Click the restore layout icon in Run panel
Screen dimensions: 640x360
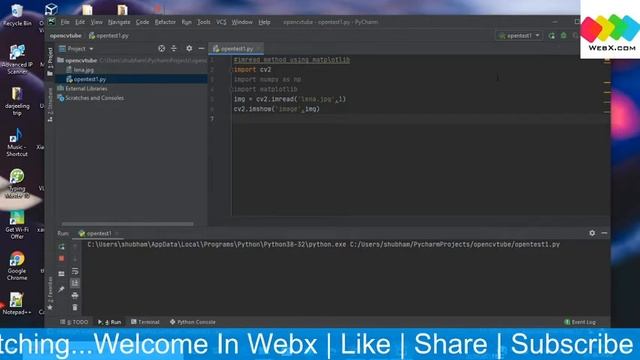pos(61,274)
